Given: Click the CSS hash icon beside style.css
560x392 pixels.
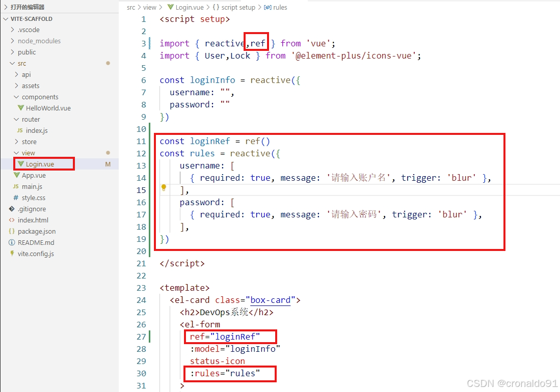Looking at the screenshot, I should click(x=16, y=198).
